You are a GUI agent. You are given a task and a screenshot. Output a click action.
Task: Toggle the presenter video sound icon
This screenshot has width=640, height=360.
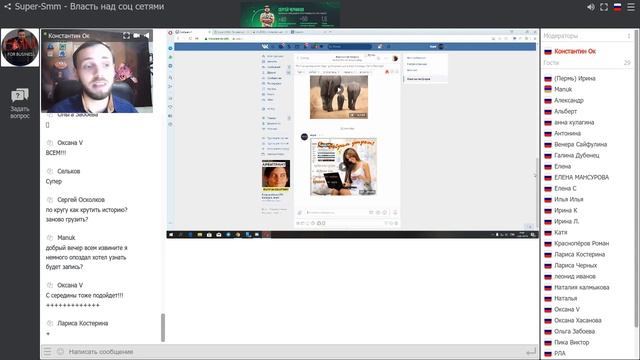coord(147,36)
